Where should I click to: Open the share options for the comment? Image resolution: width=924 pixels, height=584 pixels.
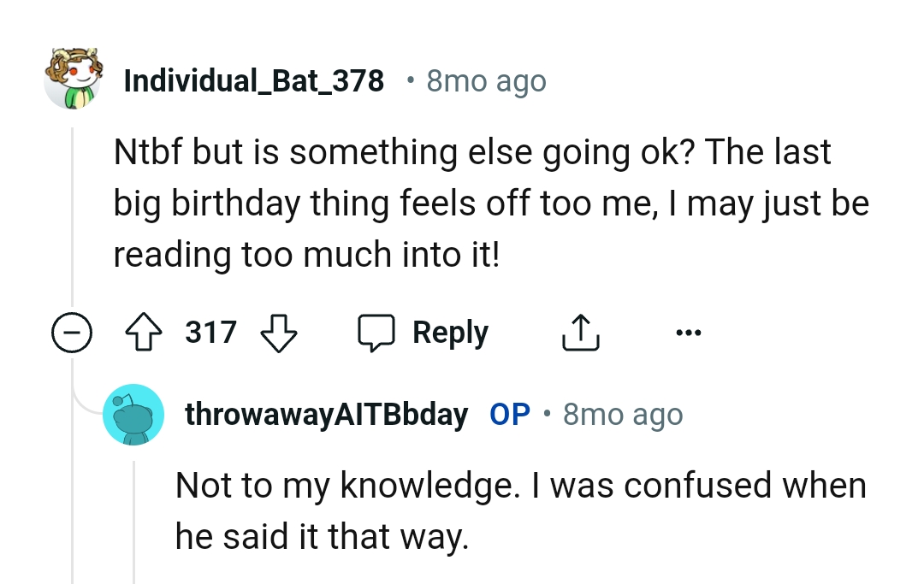(x=581, y=332)
